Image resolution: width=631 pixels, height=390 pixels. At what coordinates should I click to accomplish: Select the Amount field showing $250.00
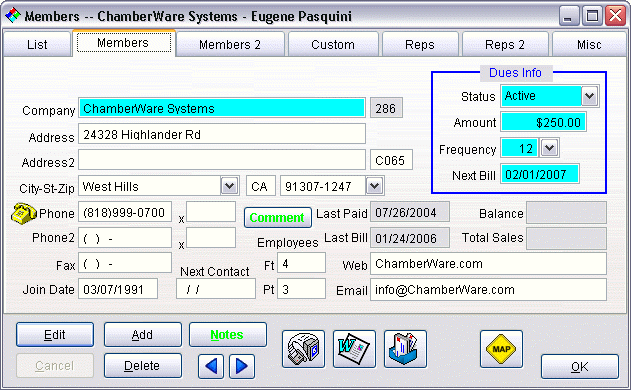(543, 122)
